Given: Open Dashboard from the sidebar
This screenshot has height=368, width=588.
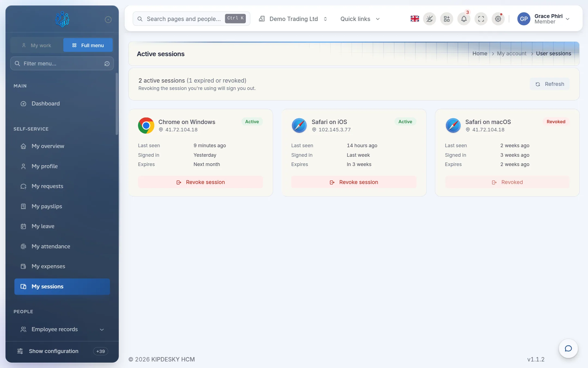Looking at the screenshot, I should tap(62, 104).
